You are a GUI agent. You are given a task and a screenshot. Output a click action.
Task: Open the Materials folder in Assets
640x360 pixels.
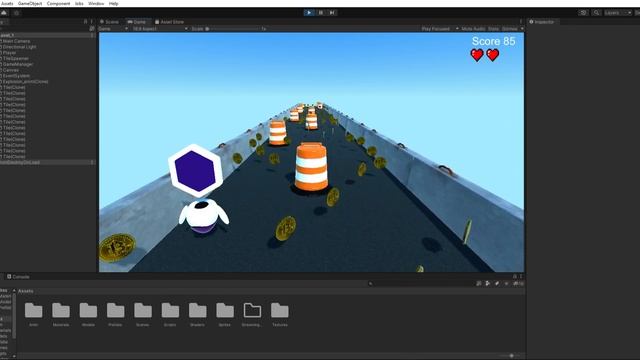tap(61, 314)
